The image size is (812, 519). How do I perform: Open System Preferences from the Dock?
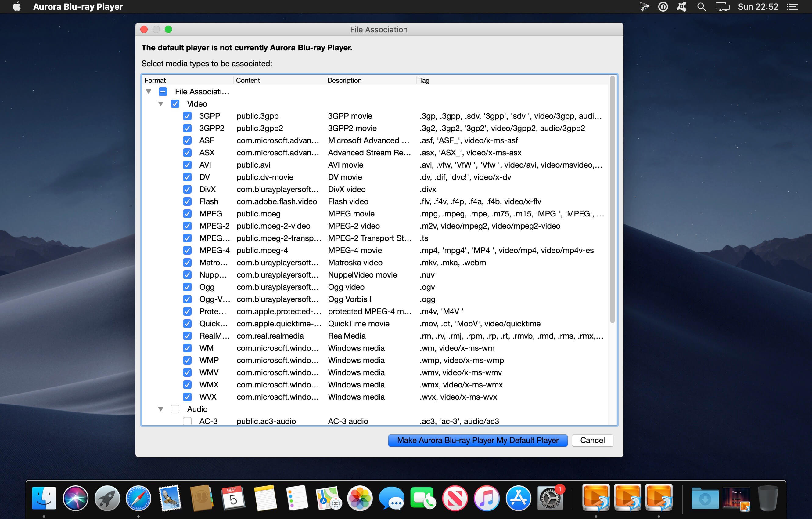tap(550, 498)
